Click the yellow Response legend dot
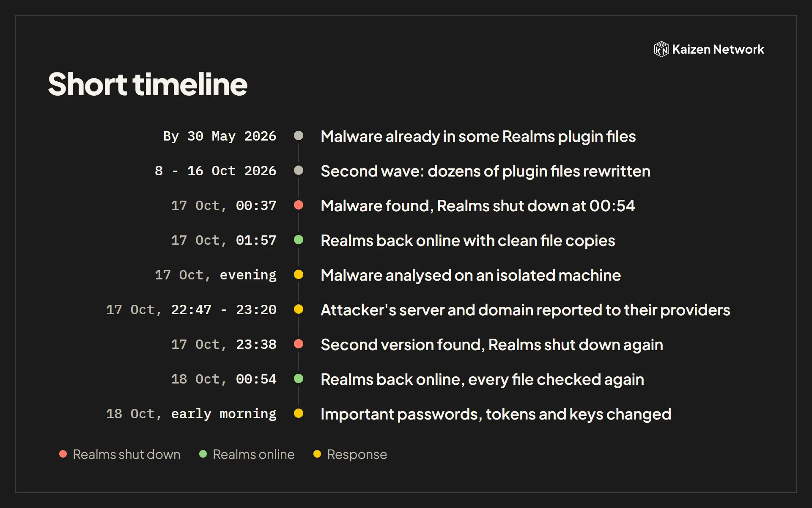 pos(317,454)
